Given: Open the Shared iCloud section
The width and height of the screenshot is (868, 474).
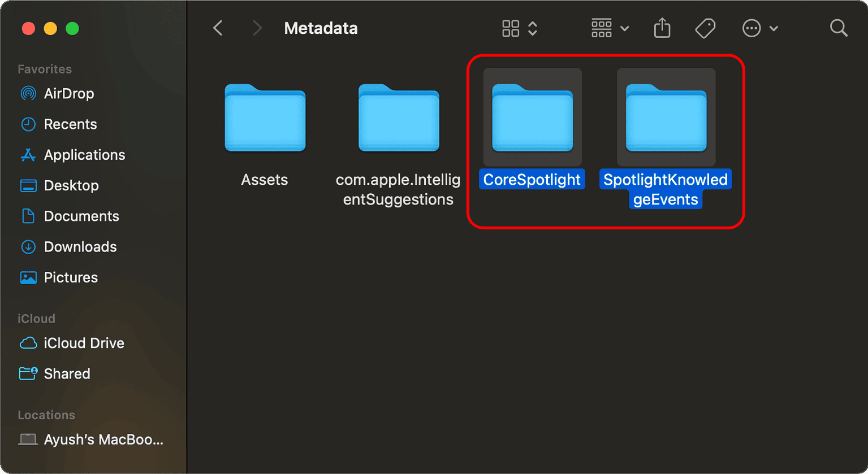Looking at the screenshot, I should 66,373.
